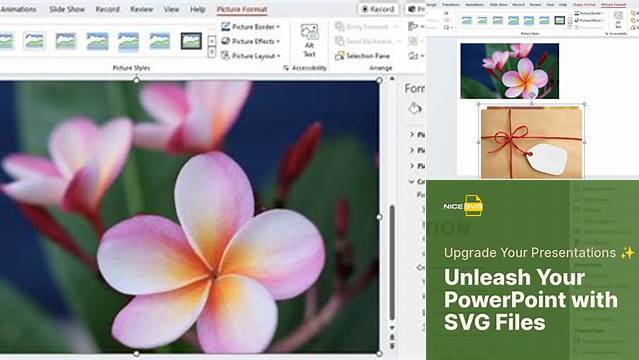Click the Bring Forward icon
Viewport: 639px width, 360px height.
[x=339, y=27]
